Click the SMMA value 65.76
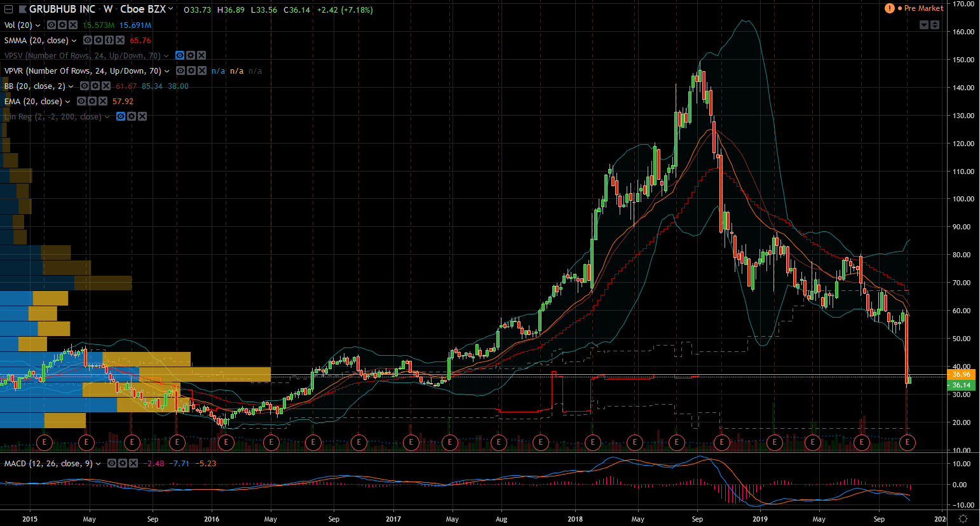980x526 pixels. pyautogui.click(x=140, y=41)
